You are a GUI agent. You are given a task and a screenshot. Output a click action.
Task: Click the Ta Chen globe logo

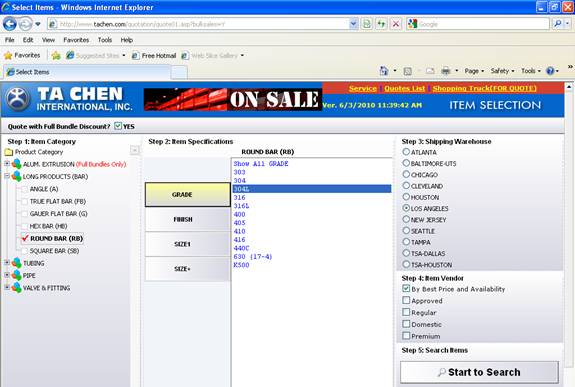coord(17,99)
